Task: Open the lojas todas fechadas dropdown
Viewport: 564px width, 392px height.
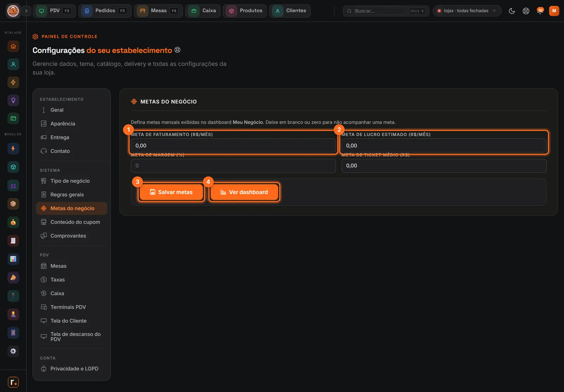Action: tap(467, 11)
